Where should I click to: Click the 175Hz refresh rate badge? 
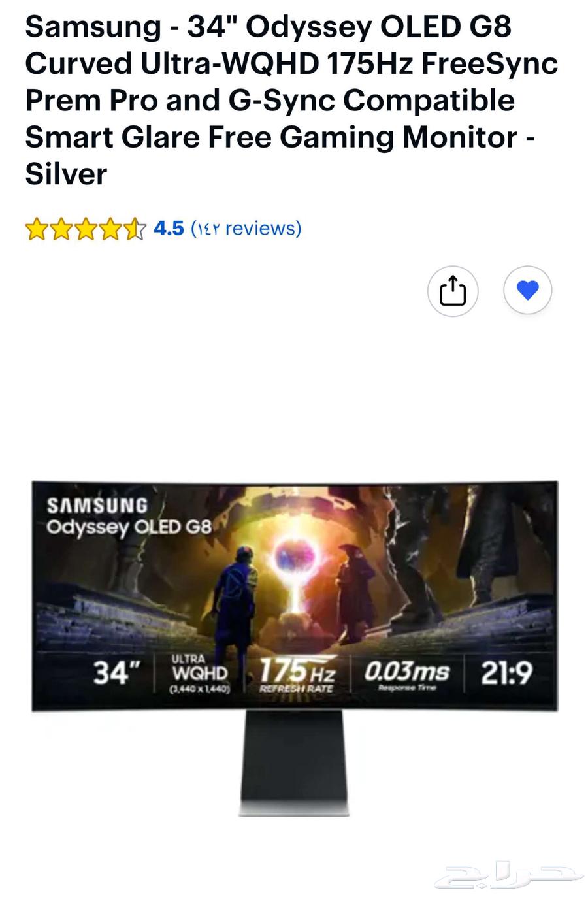coord(297,674)
